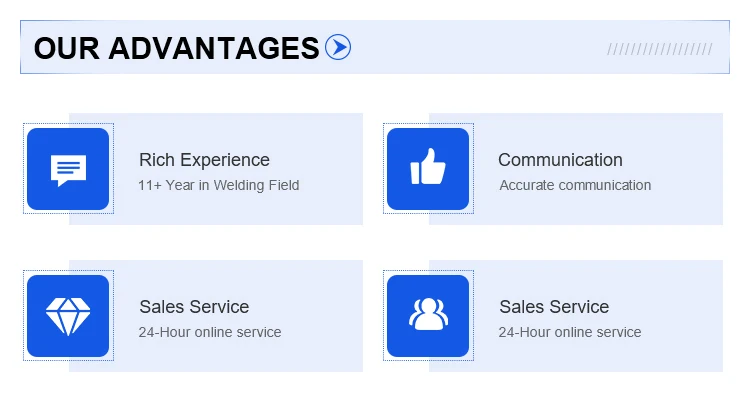Click '24-Hour online service' beside people icon
Viewport: 750px width, 405px height.
click(x=570, y=332)
